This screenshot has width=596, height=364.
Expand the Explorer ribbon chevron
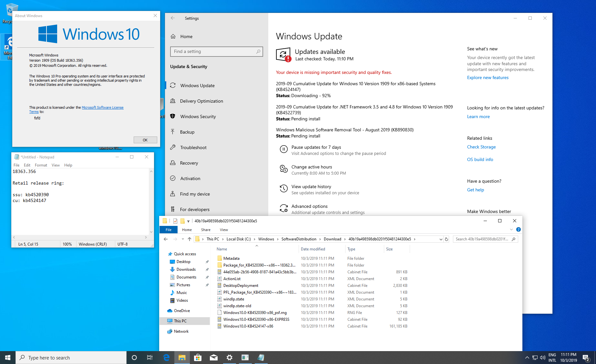point(511,229)
